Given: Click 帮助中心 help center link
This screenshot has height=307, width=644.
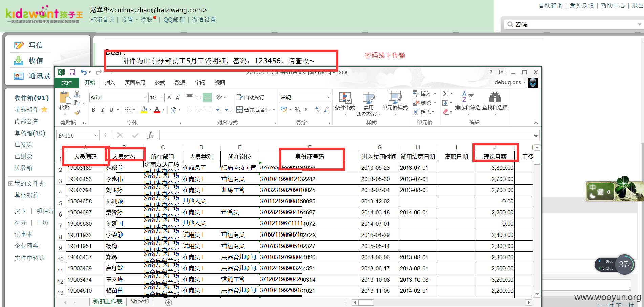Looking at the screenshot, I should [x=613, y=5].
